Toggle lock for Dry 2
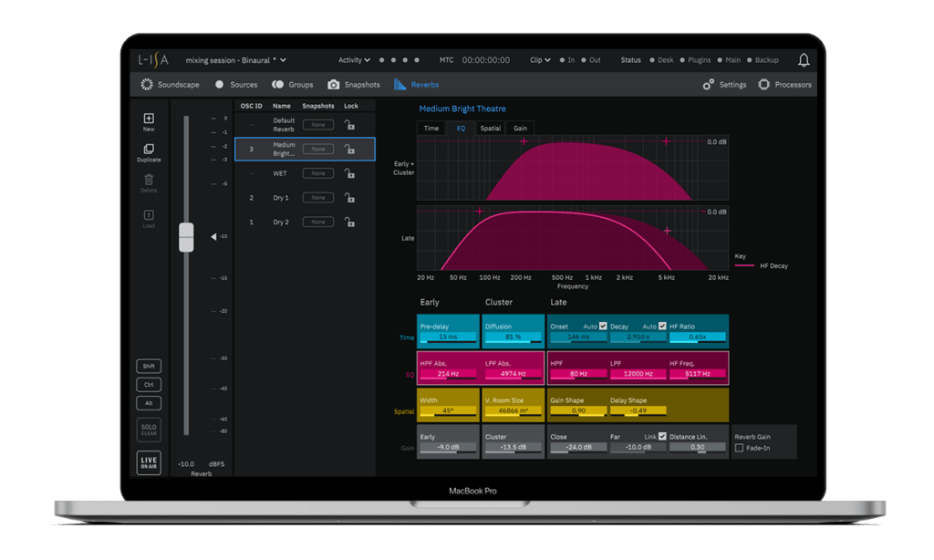 [349, 223]
